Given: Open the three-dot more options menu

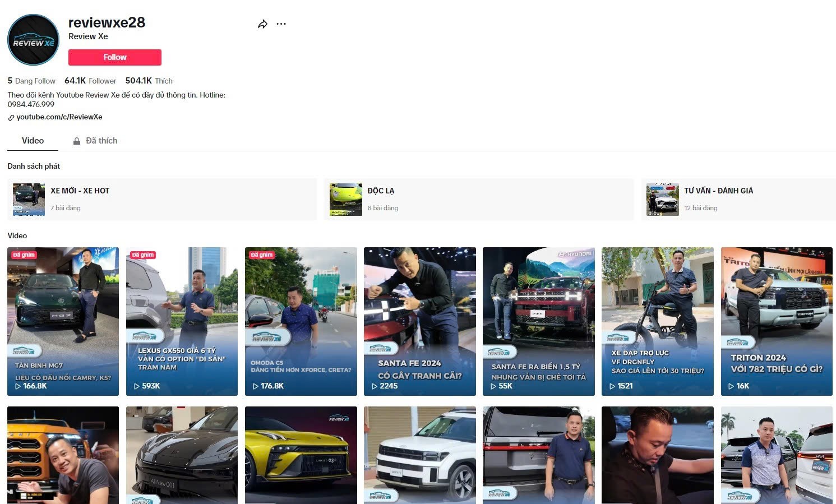Looking at the screenshot, I should coord(281,24).
